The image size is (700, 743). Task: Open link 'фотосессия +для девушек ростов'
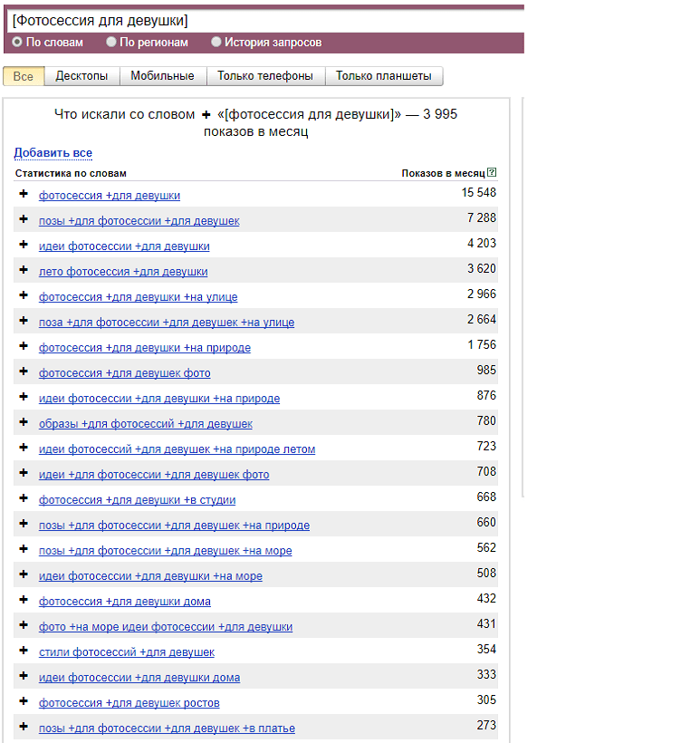pos(129,703)
